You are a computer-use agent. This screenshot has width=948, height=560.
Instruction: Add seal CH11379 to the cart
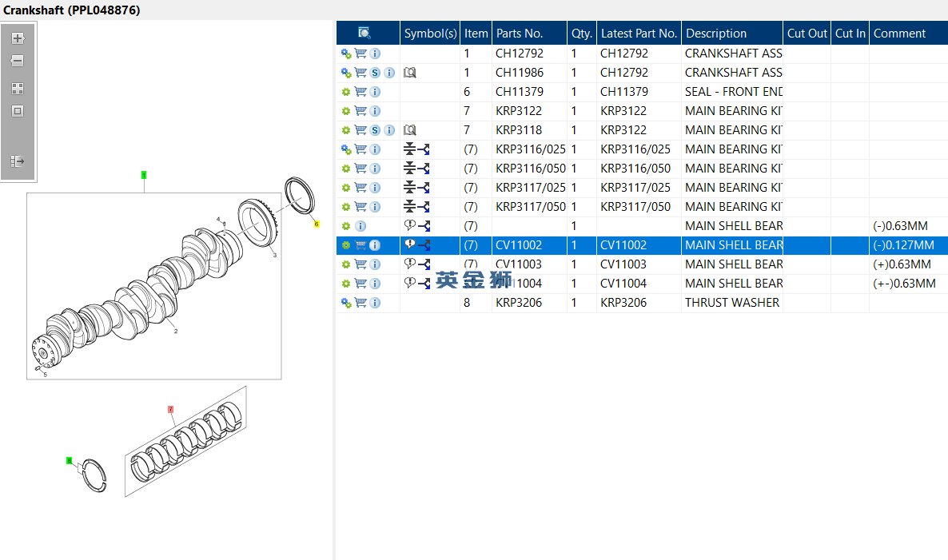(x=360, y=92)
